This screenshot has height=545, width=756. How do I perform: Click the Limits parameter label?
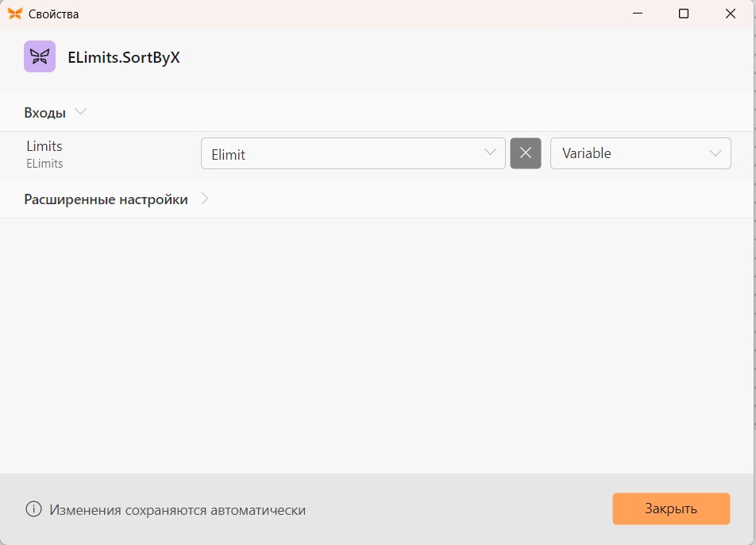[44, 146]
